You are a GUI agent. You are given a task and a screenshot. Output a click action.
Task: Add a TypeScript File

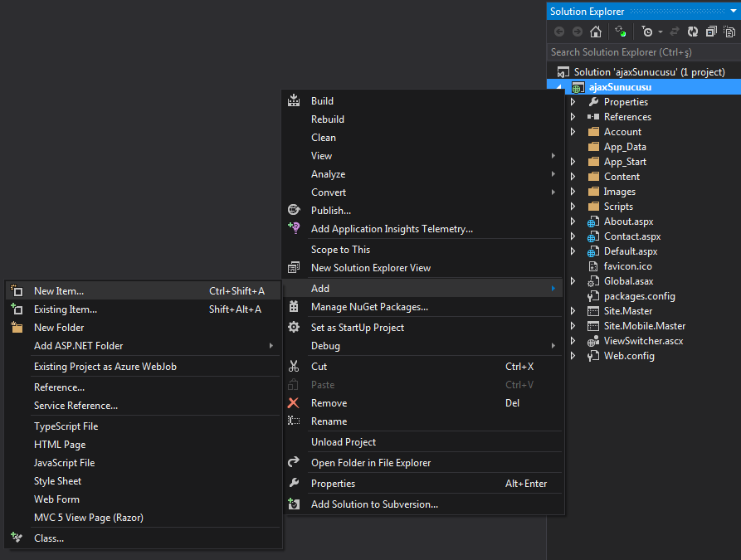pyautogui.click(x=144, y=426)
